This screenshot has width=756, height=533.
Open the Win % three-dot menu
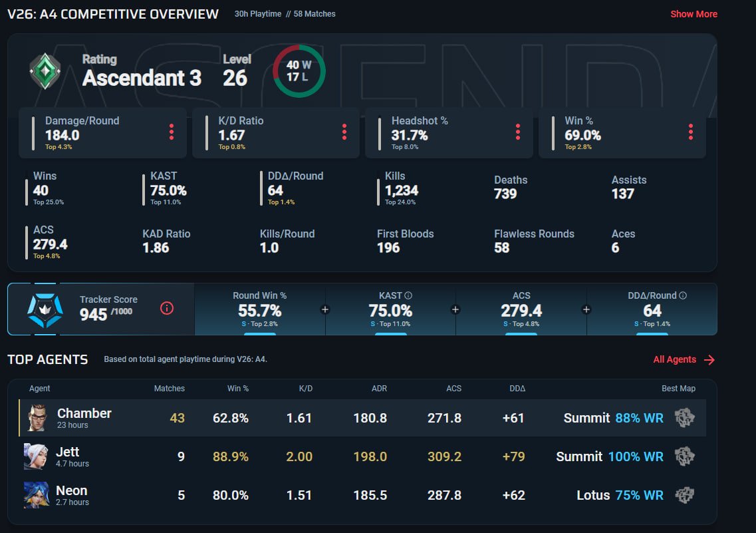(691, 132)
